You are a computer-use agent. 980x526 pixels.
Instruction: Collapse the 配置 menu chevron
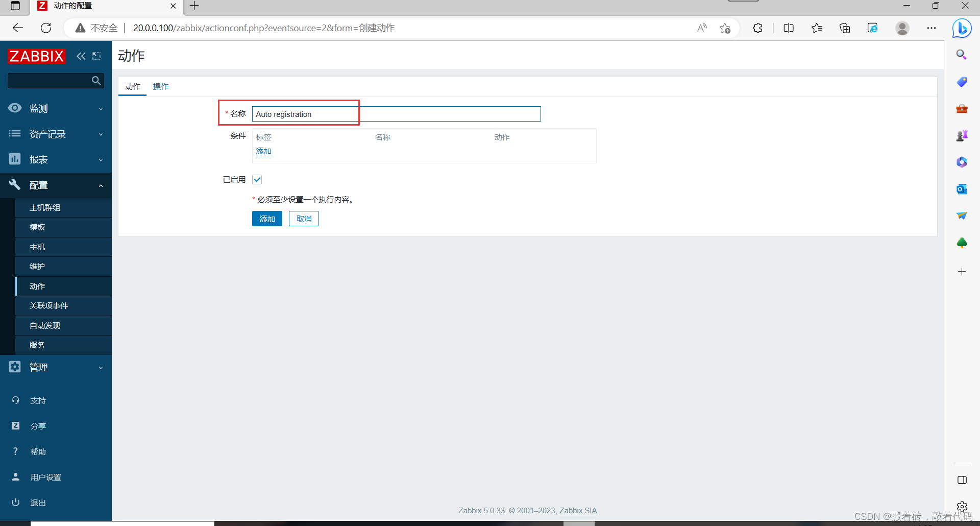[101, 185]
